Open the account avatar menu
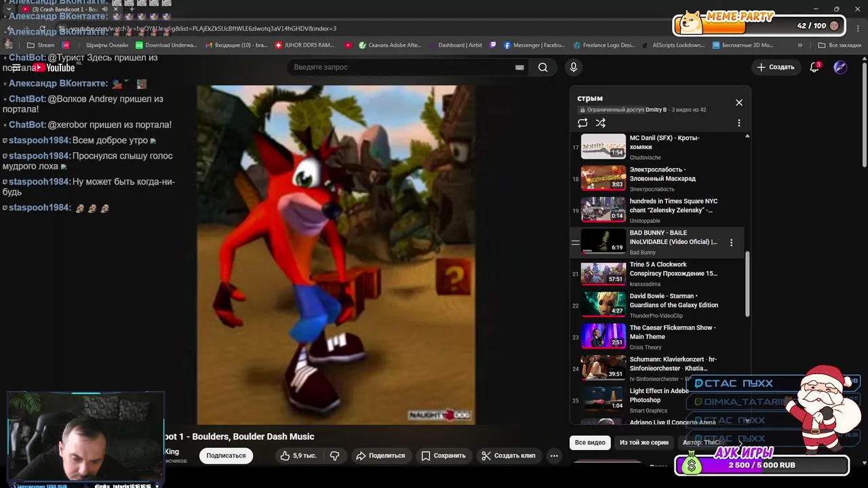 point(840,67)
